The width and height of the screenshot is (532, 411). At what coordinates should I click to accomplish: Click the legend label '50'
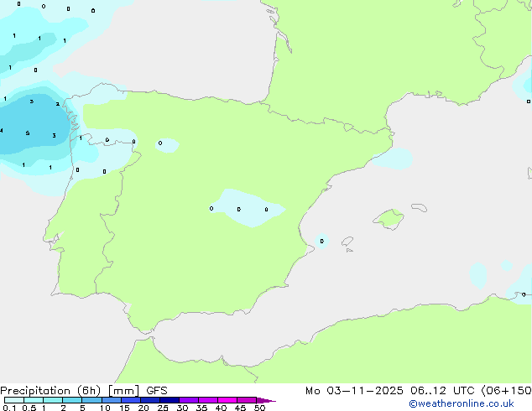[x=259, y=408]
